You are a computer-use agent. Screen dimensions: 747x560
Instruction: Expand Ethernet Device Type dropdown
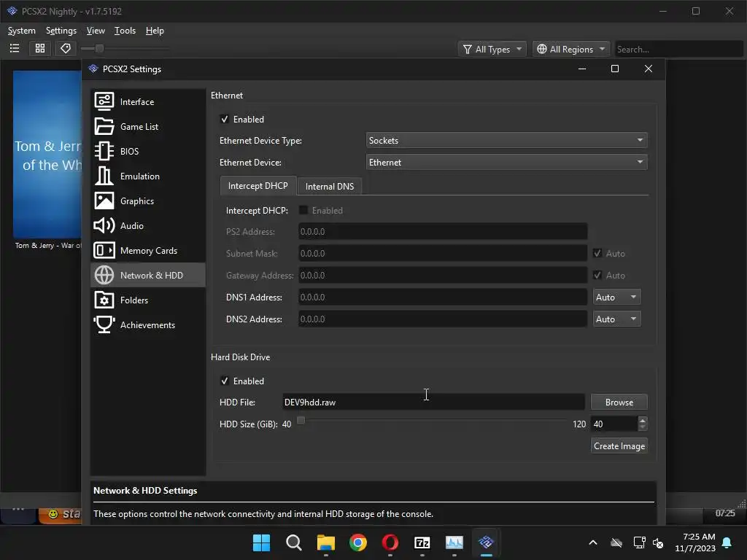[x=506, y=141]
